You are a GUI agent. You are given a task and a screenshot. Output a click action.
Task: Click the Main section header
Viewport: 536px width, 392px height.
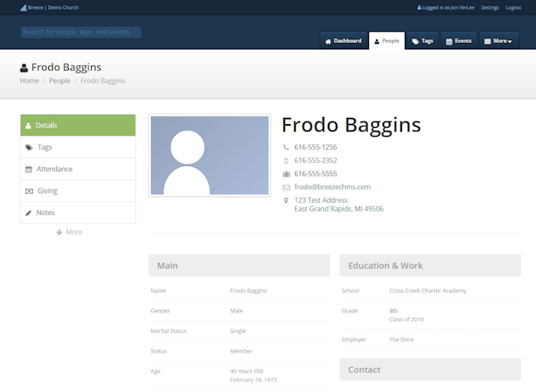239,265
